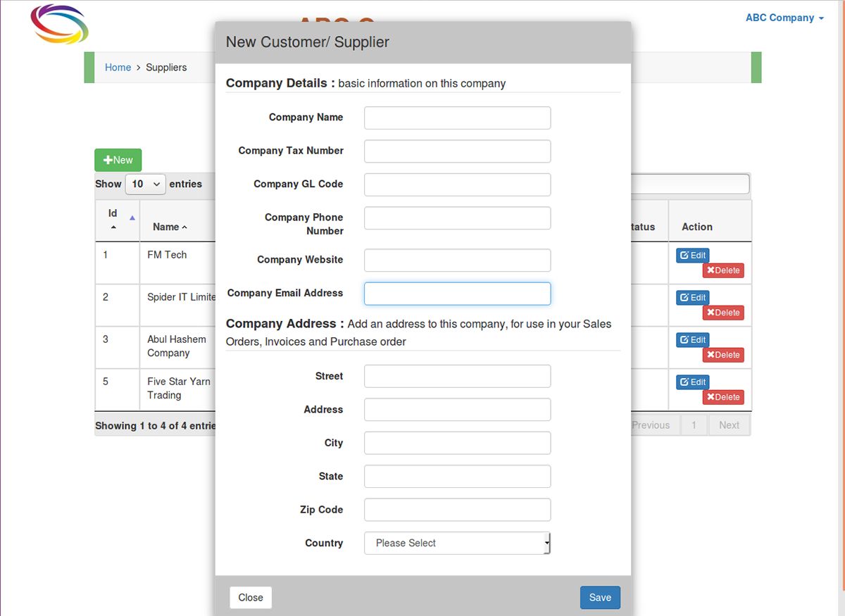Click the State input field
This screenshot has height=616, width=845.
[457, 477]
